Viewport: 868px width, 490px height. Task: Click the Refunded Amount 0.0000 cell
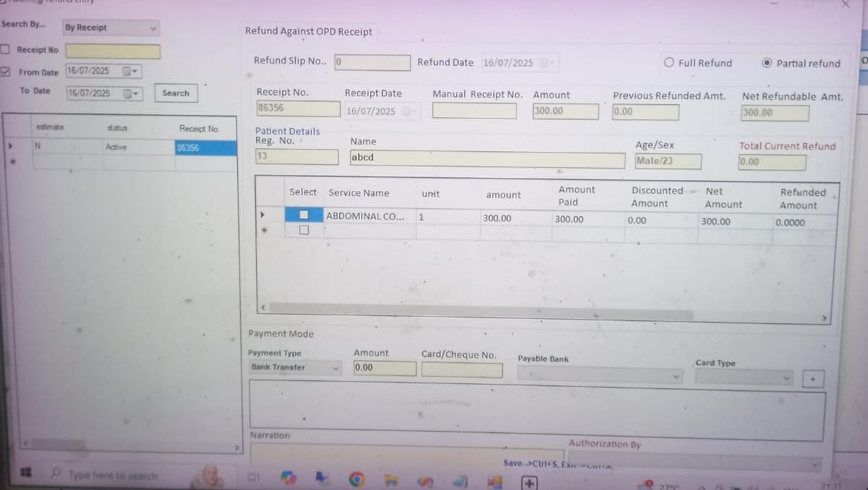[x=804, y=223]
